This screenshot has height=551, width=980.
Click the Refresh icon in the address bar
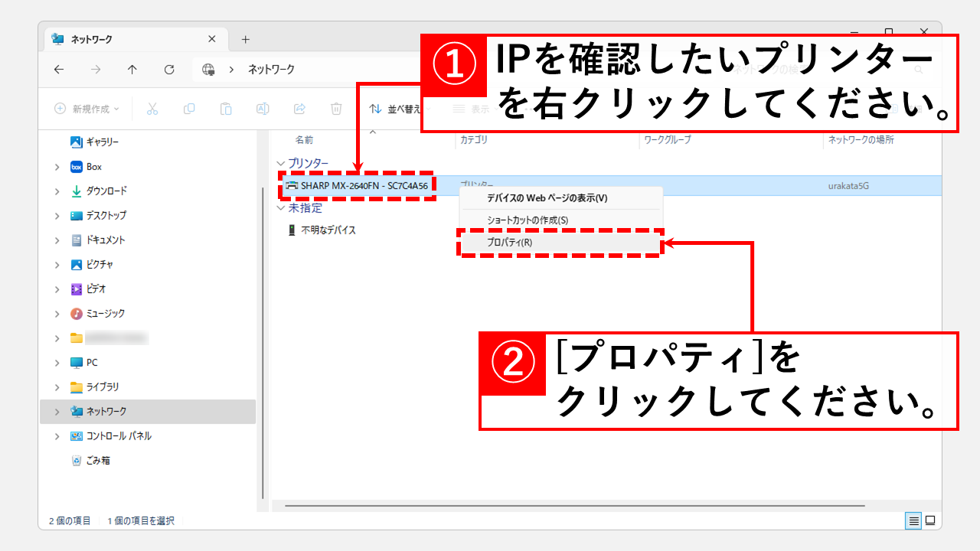(169, 70)
